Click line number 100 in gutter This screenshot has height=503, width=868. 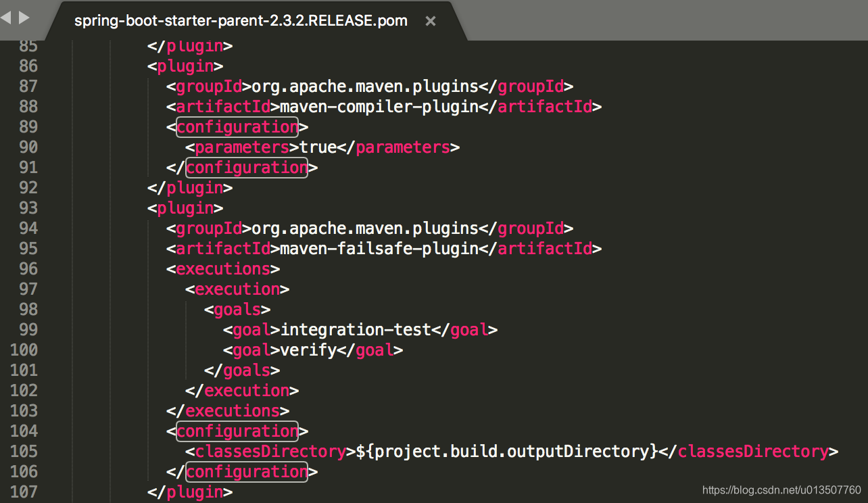24,350
